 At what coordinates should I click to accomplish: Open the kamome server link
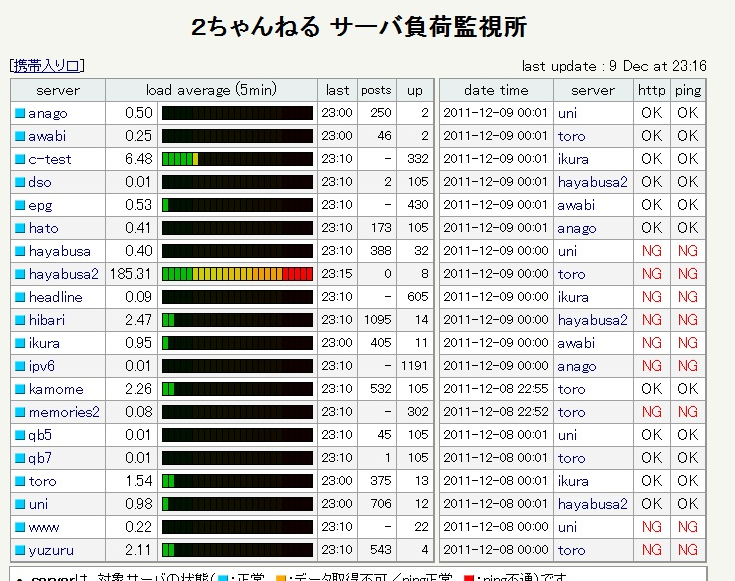(56, 389)
